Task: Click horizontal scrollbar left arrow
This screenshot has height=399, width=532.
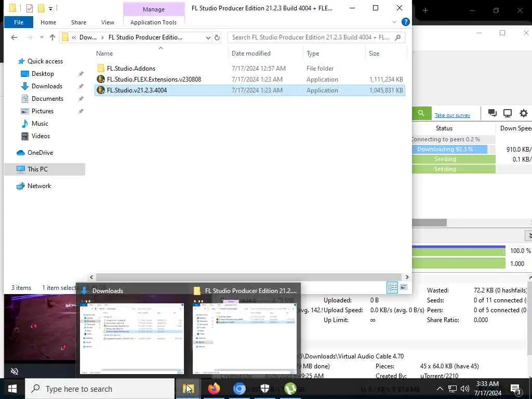Action: pyautogui.click(x=91, y=277)
